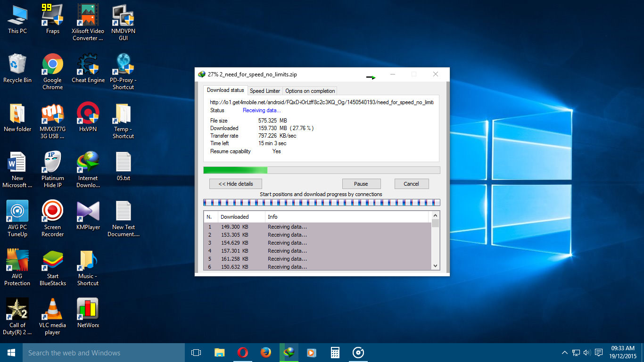Open the Download status tab

(x=225, y=90)
